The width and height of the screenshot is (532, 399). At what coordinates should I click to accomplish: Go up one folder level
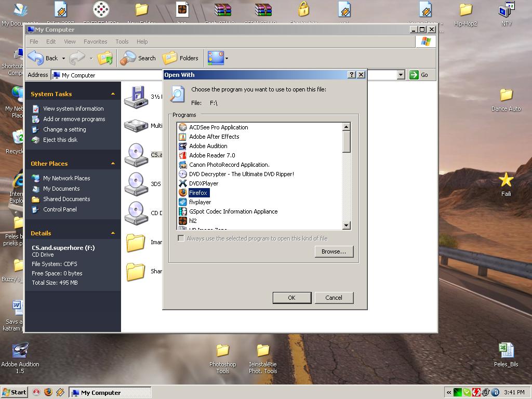tap(105, 58)
